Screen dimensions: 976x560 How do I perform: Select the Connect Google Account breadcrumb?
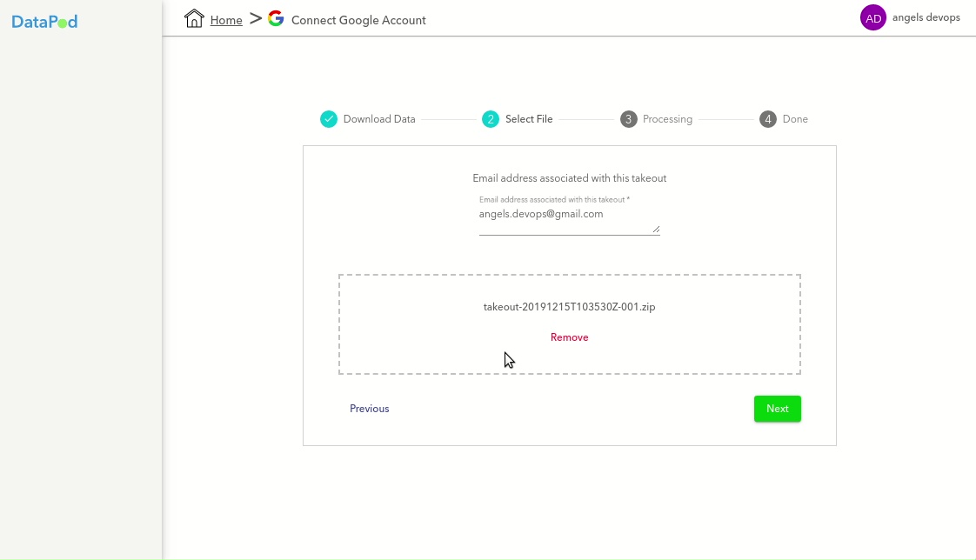(x=358, y=20)
